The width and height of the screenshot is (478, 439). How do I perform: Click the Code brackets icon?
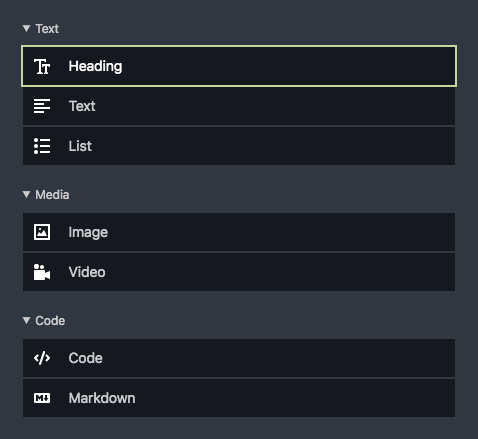42,358
